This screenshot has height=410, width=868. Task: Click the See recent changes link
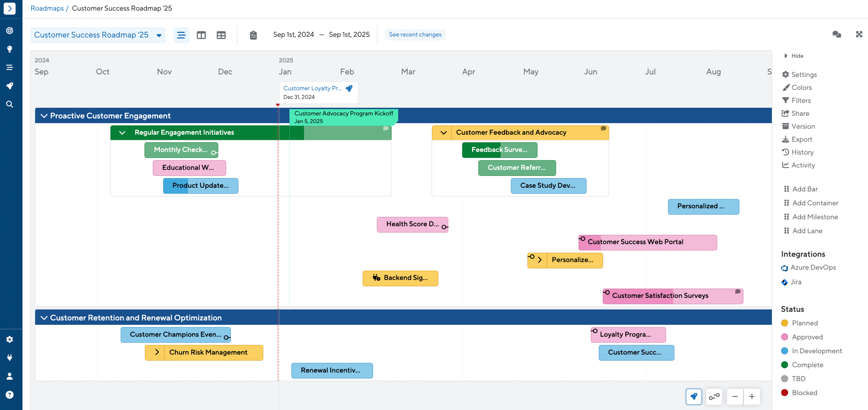(415, 35)
